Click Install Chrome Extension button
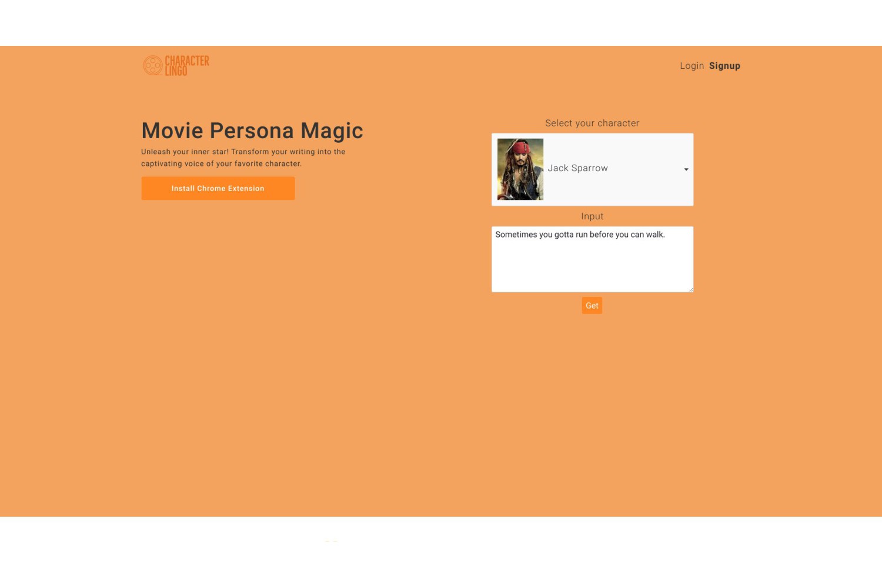The width and height of the screenshot is (882, 588). click(x=218, y=188)
